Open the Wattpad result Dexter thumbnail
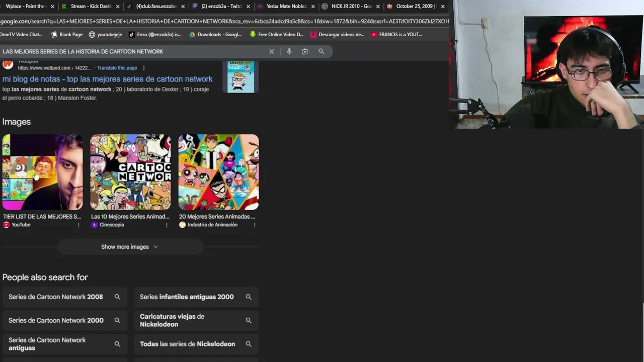 pos(241,76)
